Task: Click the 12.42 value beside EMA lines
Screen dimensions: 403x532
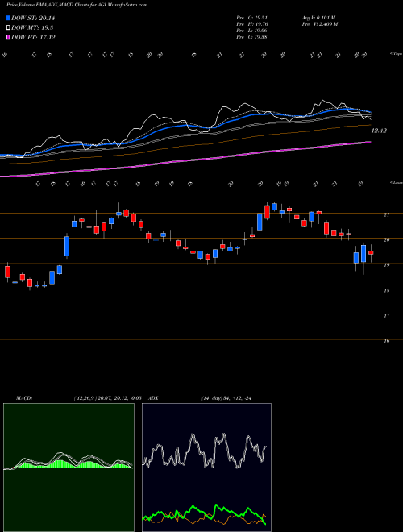Action: (379, 131)
